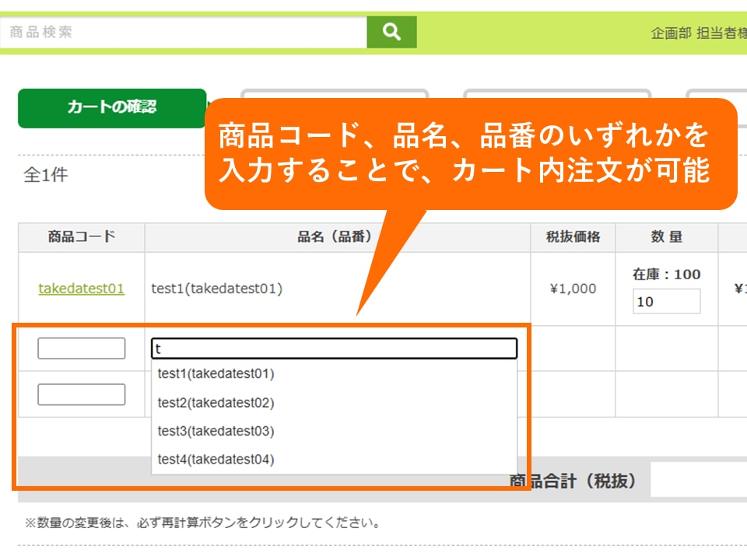This screenshot has height=560, width=747.
Task: Click the 商品コード column header
Action: tap(81, 237)
